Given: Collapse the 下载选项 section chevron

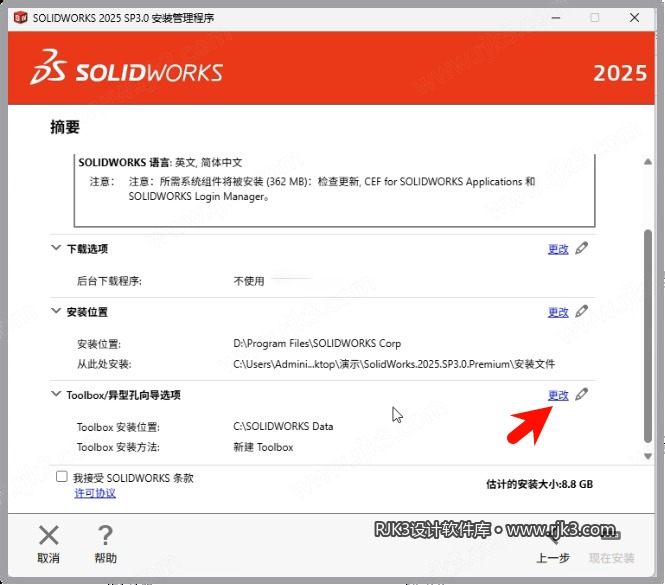Looking at the screenshot, I should pyautogui.click(x=56, y=247).
